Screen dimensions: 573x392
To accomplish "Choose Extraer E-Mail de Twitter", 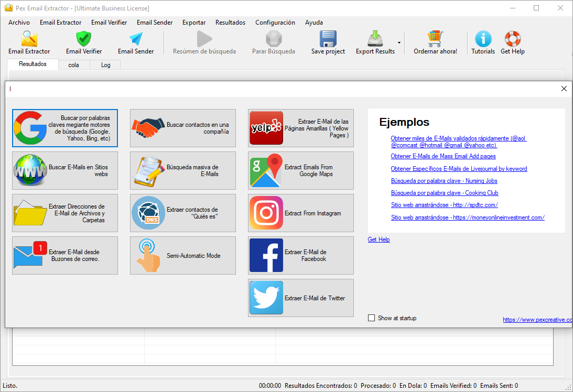I will 301,298.
